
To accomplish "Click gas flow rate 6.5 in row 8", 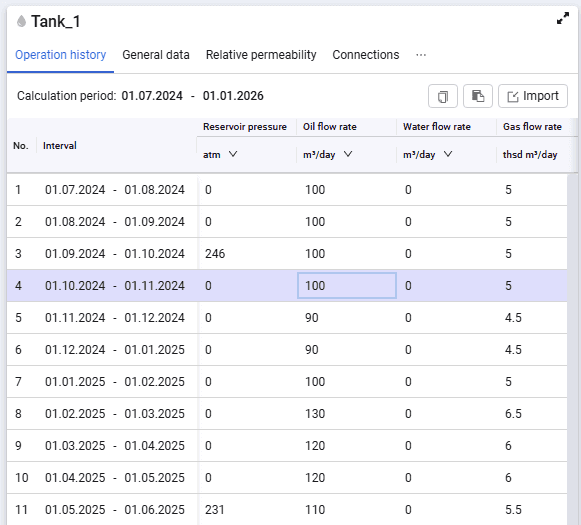I will pyautogui.click(x=513, y=414).
